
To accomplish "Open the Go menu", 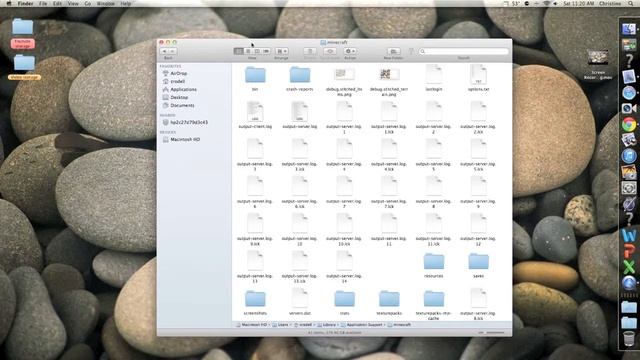I will coord(88,3).
